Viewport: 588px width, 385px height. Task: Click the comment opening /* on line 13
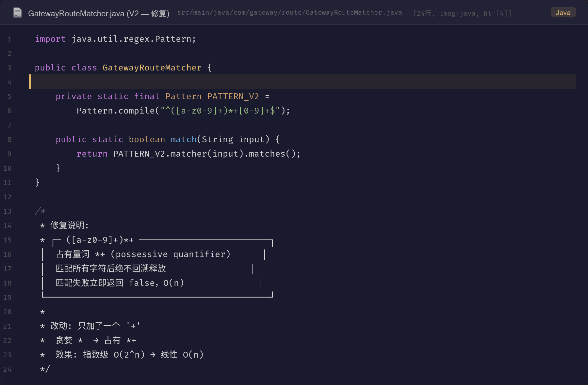click(x=40, y=211)
